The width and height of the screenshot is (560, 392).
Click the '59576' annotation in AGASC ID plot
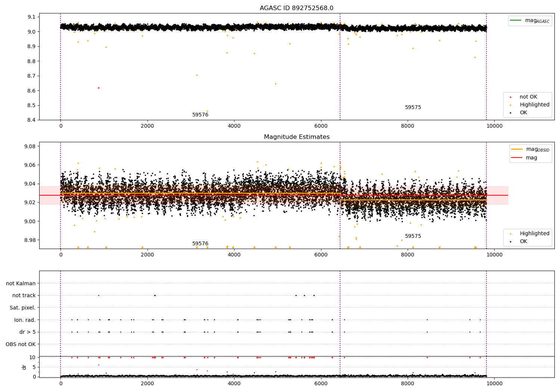[200, 115]
